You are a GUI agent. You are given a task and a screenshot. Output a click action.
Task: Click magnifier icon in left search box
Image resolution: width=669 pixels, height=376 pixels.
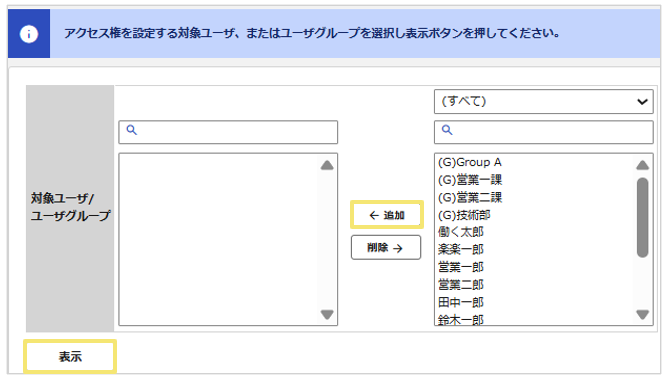pos(132,130)
